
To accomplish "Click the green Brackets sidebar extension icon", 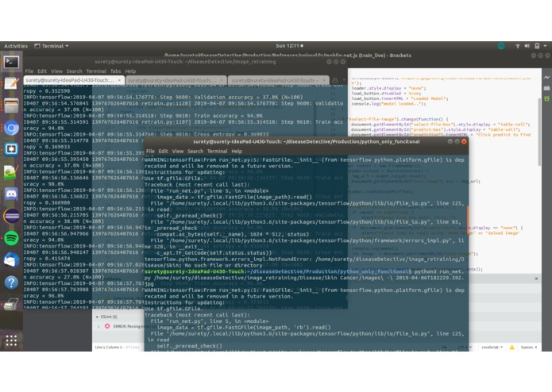I will (x=546, y=98).
